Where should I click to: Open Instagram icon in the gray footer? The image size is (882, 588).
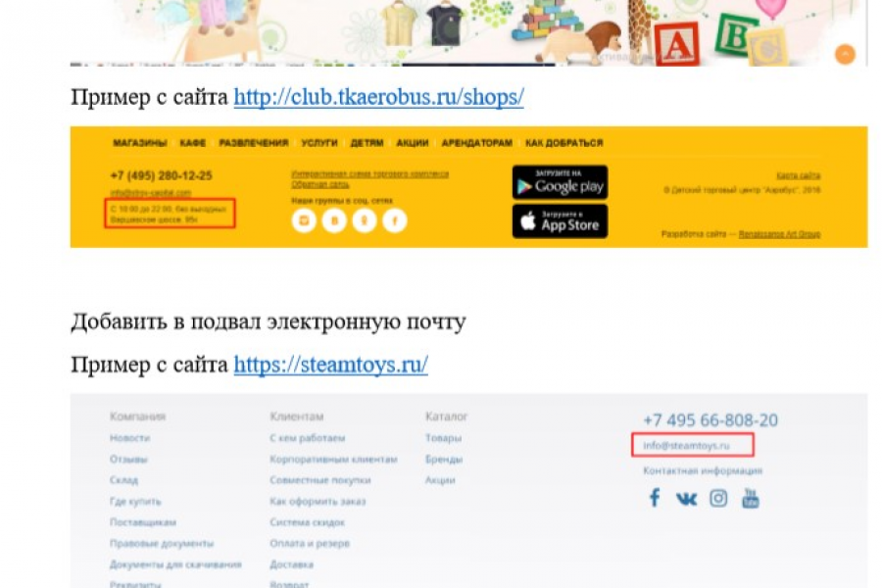(718, 499)
